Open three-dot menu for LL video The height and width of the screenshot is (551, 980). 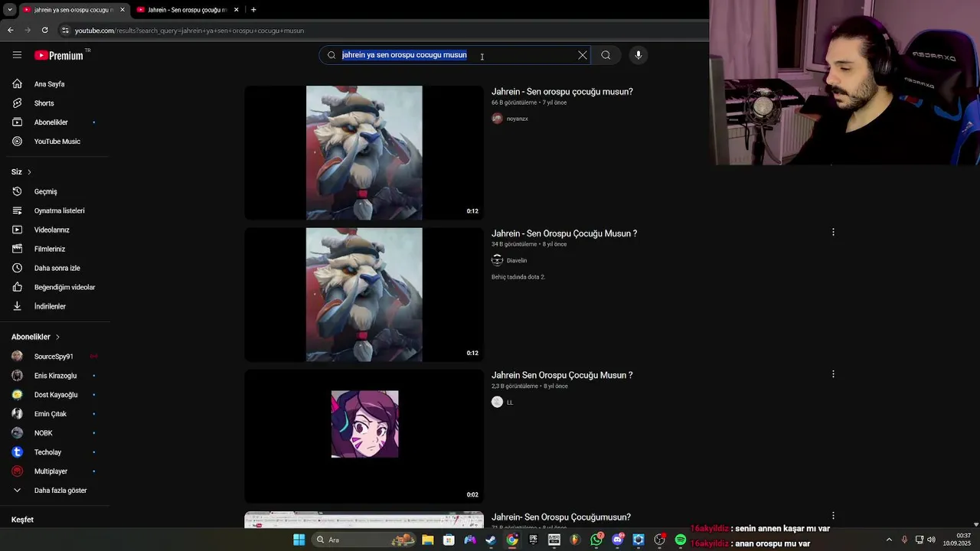click(833, 374)
